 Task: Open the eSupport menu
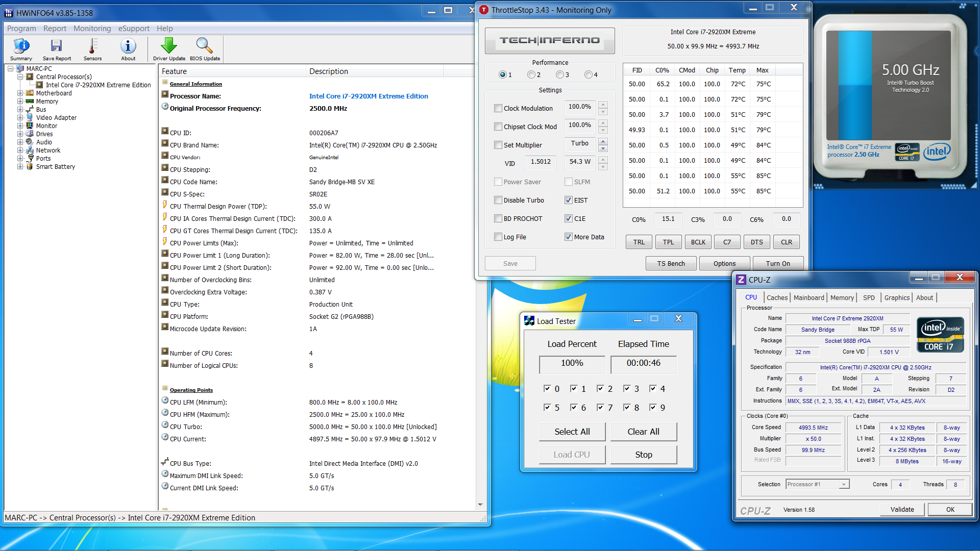(x=134, y=29)
